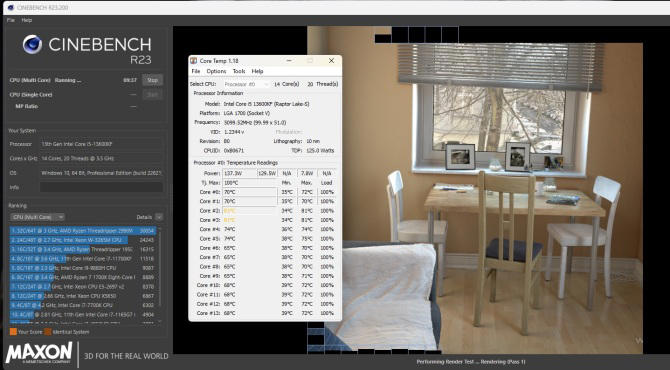
Task: Click the 20 Thread(s) label
Action: click(x=323, y=84)
